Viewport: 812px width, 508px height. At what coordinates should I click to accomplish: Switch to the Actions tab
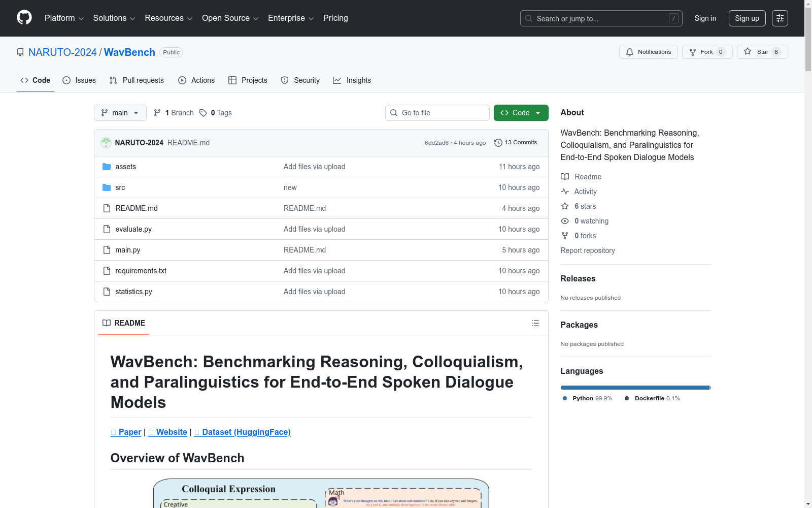[196, 80]
